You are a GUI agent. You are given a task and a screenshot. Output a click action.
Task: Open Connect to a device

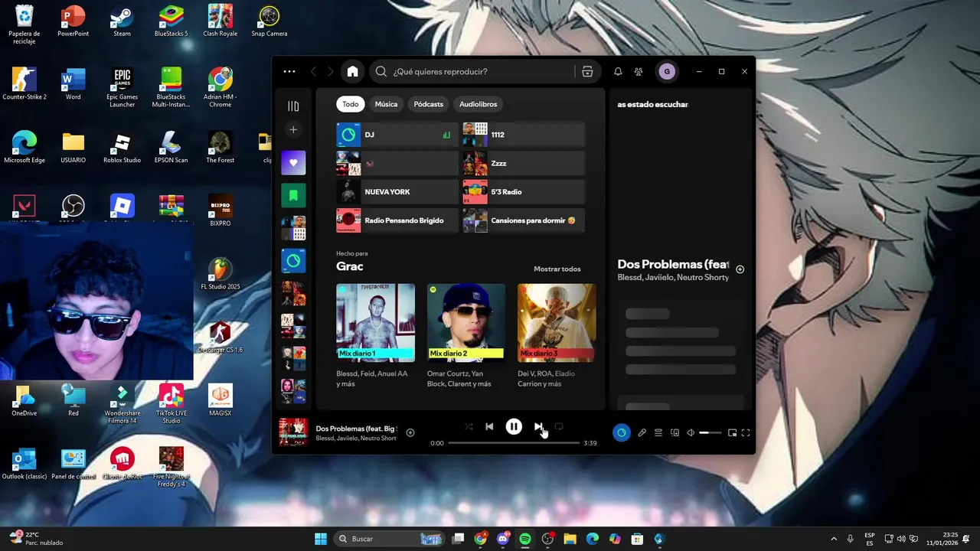[675, 433]
